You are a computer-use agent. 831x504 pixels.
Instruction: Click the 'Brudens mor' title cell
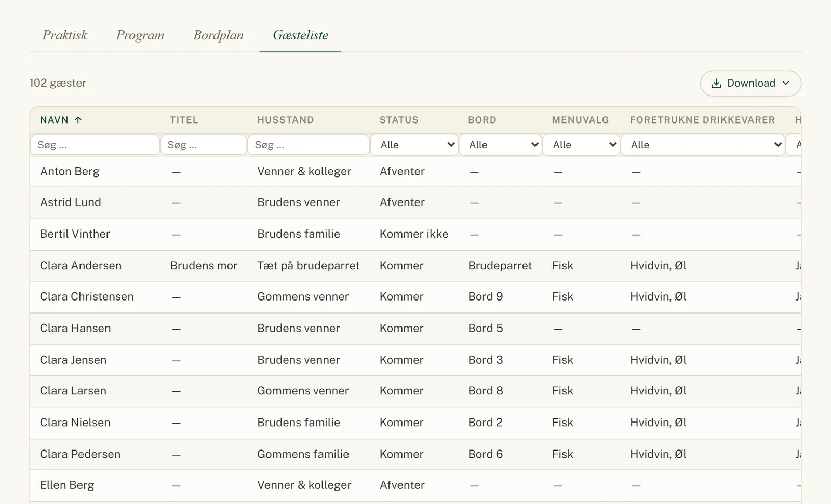[204, 266]
